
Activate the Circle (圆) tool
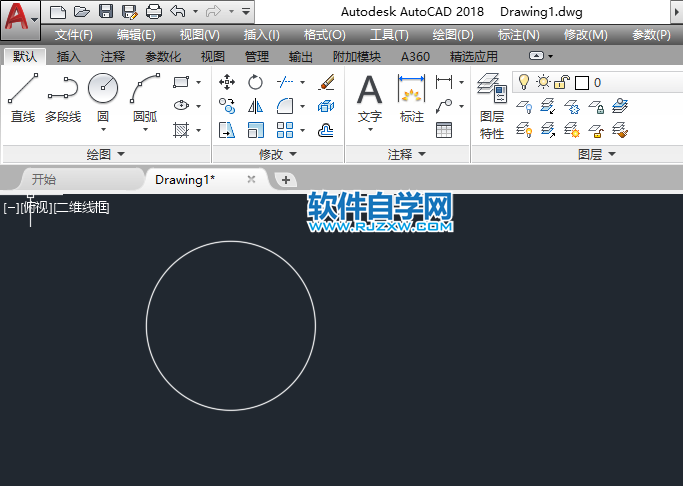[103, 98]
